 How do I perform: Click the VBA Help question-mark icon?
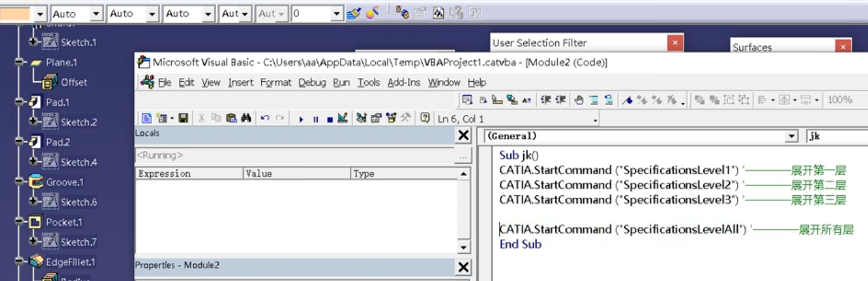[x=425, y=118]
